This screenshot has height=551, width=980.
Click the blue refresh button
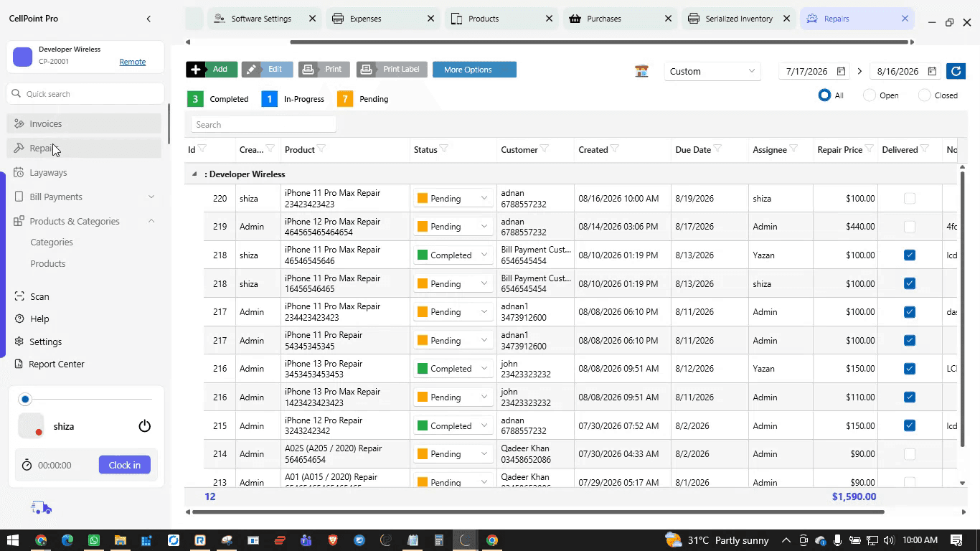pos(955,71)
